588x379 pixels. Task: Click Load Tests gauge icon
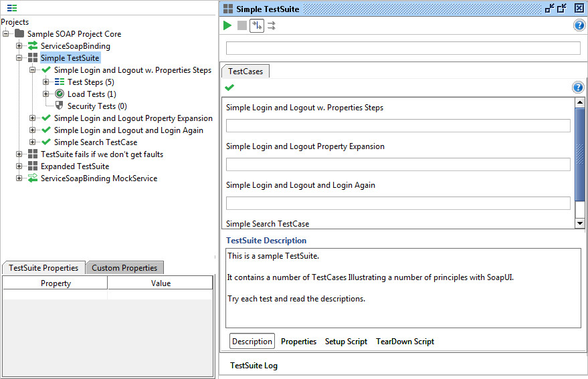coord(60,94)
